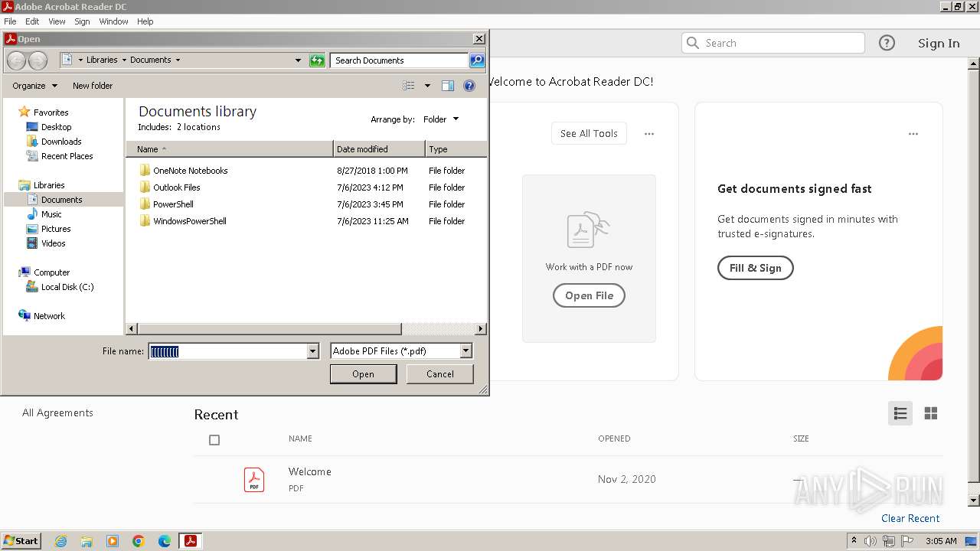Open the File menu
The width and height of the screenshot is (980, 551).
tap(10, 21)
